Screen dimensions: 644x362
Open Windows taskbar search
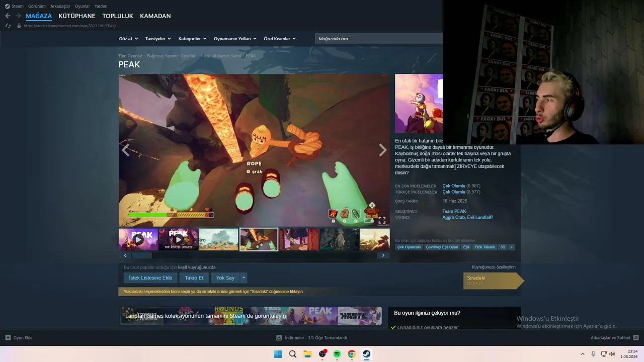(293, 354)
